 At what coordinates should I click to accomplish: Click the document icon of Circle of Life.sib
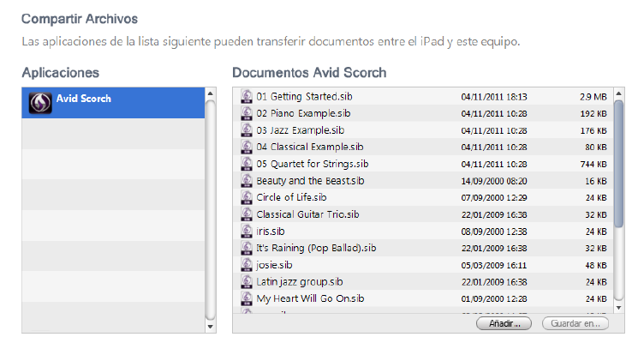[x=247, y=197]
